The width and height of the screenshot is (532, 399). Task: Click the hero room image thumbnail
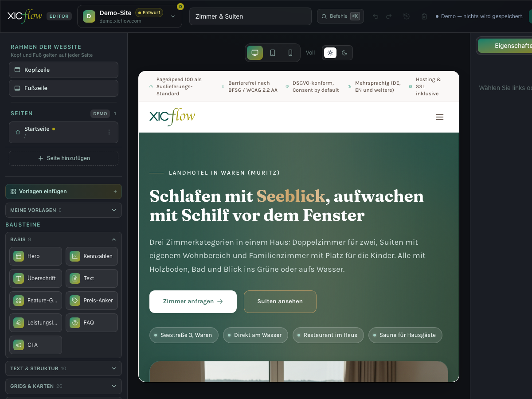click(299, 372)
